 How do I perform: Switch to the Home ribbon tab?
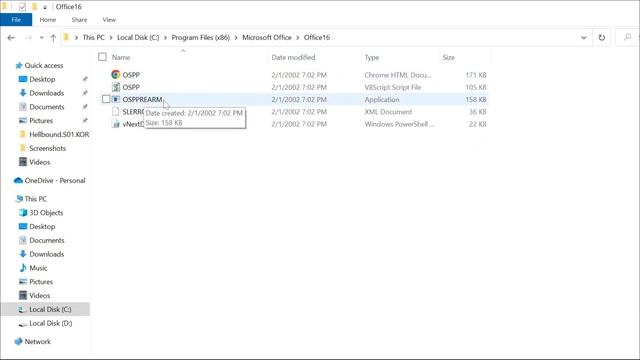[x=48, y=20]
